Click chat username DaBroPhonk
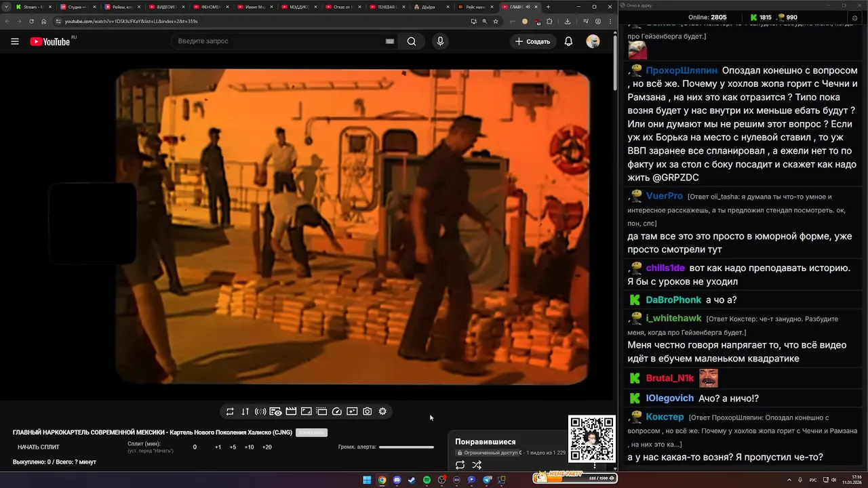The width and height of the screenshot is (868, 488). (673, 300)
